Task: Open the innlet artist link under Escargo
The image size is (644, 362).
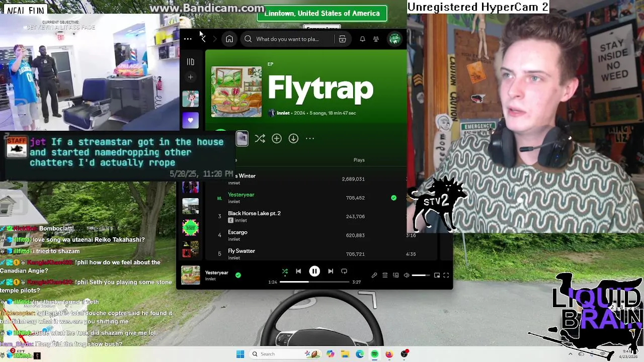Action: (234, 239)
